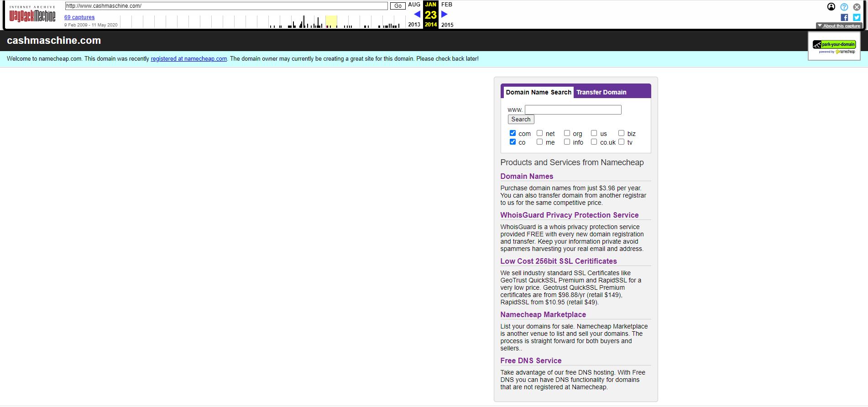868x407 pixels.
Task: Click the Wayback Machine logo
Action: point(32,16)
